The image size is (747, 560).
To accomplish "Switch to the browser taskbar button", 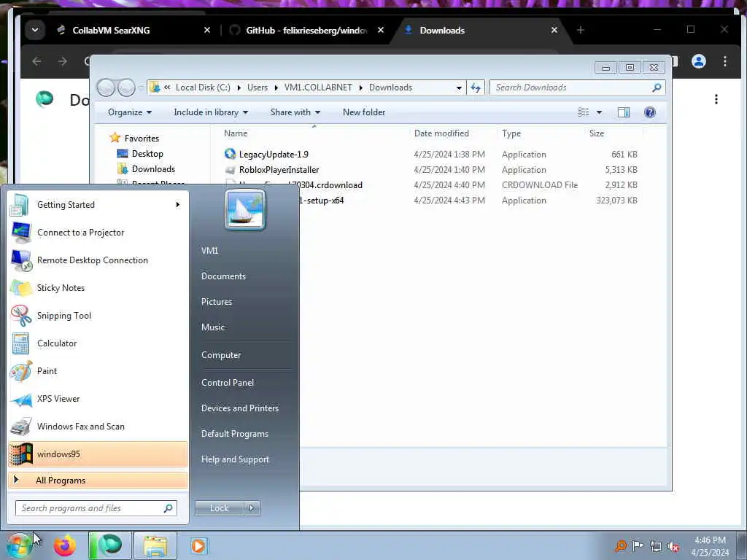I will coord(109,545).
